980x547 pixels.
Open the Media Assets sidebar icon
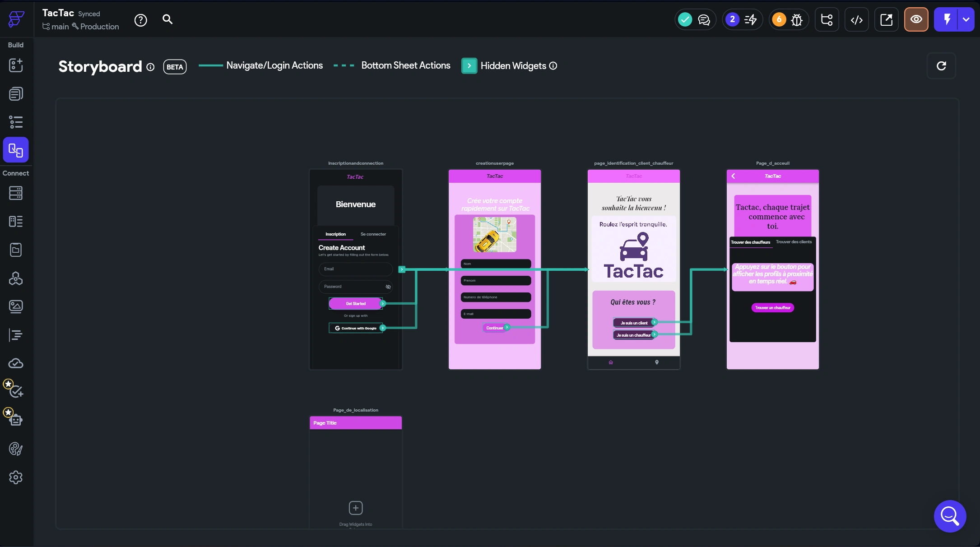pyautogui.click(x=16, y=306)
